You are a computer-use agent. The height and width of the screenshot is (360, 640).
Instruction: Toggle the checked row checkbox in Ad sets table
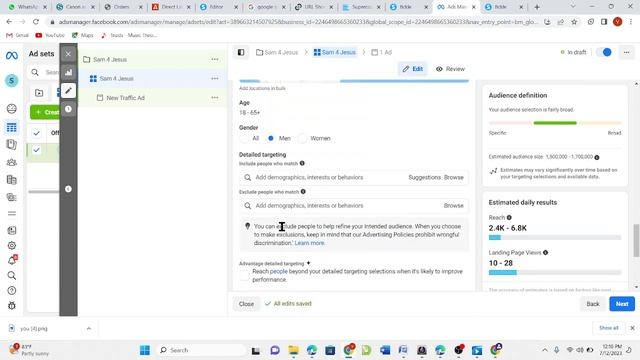36,150
